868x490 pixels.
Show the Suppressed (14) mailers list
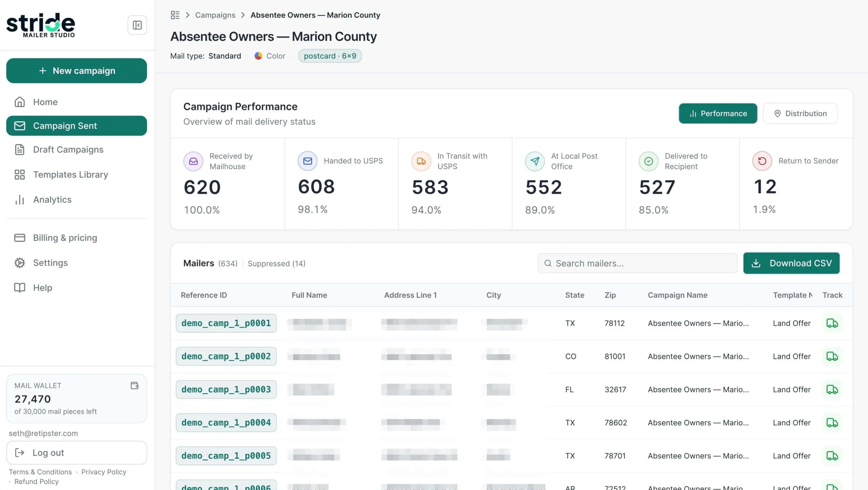276,263
